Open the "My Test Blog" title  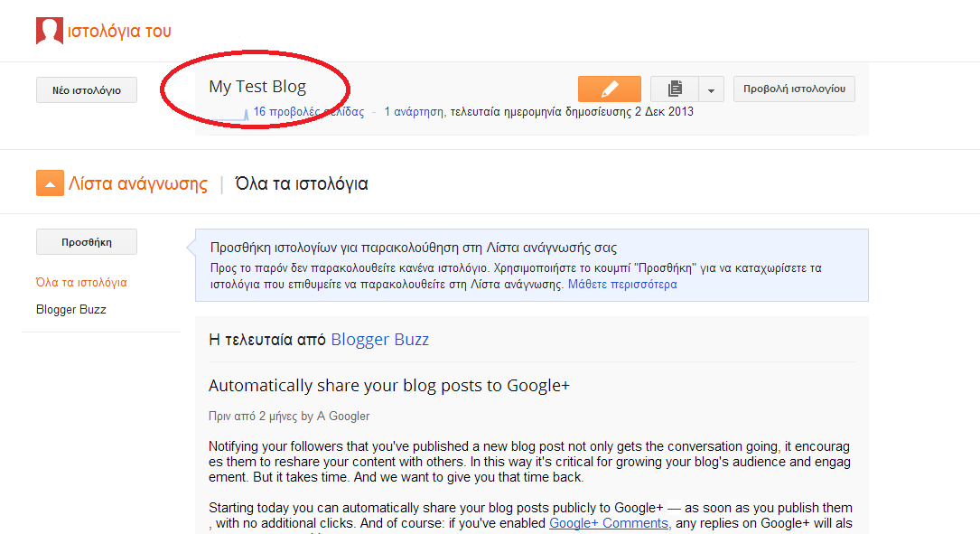[x=257, y=87]
